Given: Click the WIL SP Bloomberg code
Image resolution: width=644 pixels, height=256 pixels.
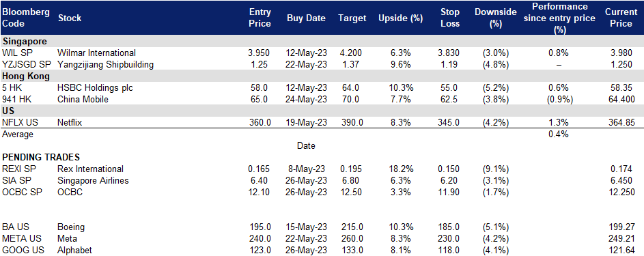Looking at the screenshot, I should point(15,53).
